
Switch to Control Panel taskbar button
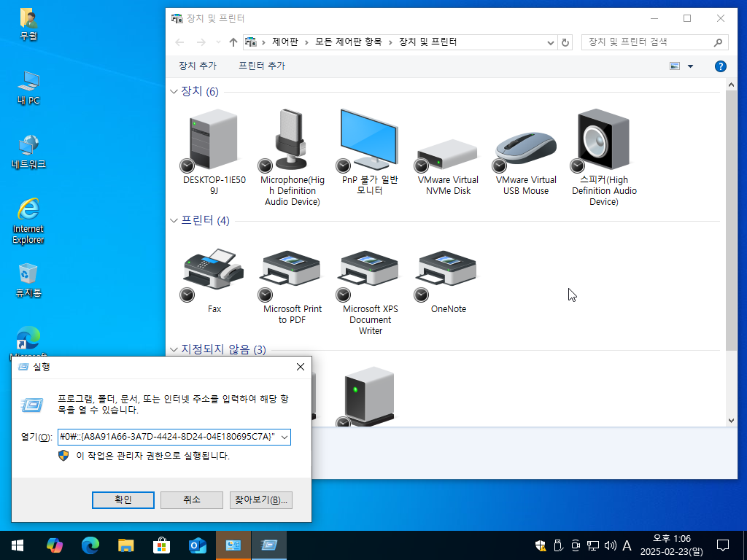(x=233, y=545)
